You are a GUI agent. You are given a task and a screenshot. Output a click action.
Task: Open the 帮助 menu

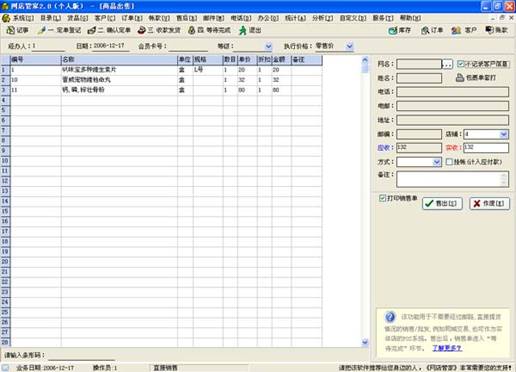coord(410,18)
